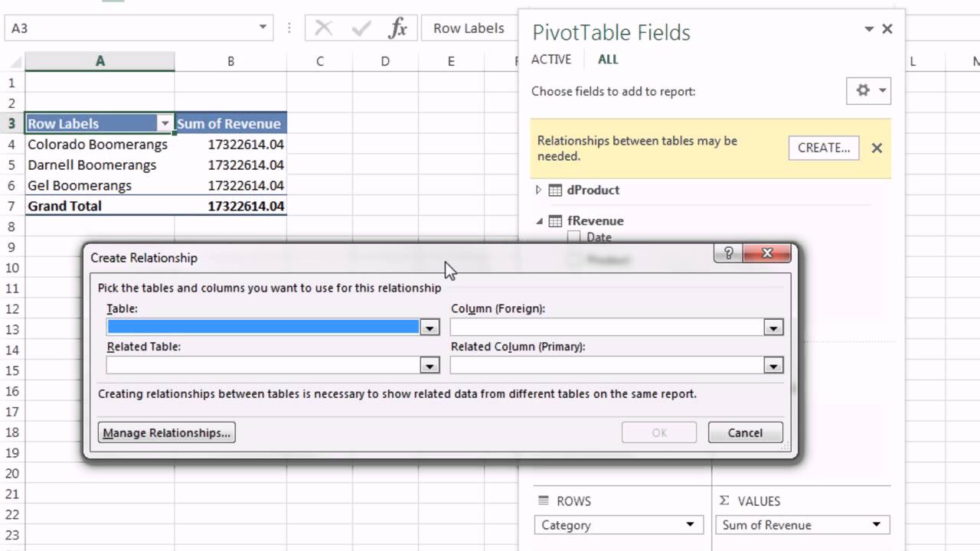The height and width of the screenshot is (551, 980).
Task: Select column B header
Action: [230, 61]
